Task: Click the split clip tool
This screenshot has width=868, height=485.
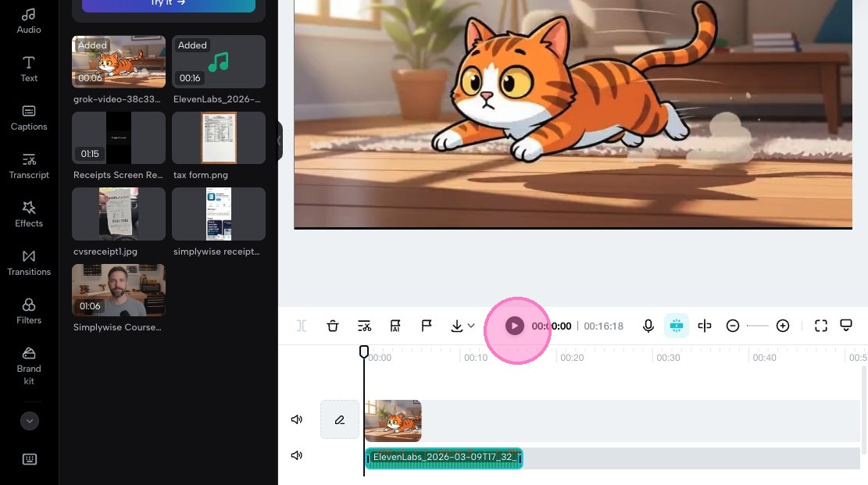Action: click(x=301, y=326)
